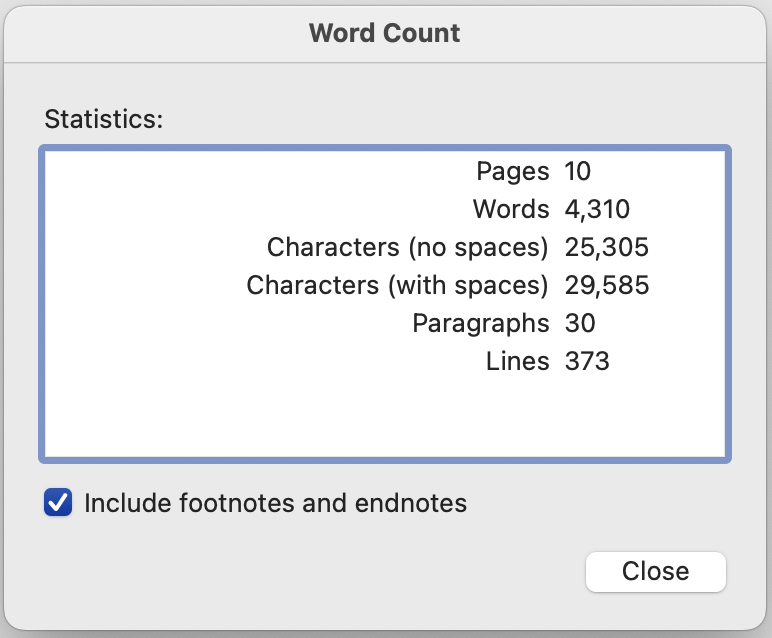Uncheck Include footnotes and endnotes checkbox

pyautogui.click(x=58, y=503)
